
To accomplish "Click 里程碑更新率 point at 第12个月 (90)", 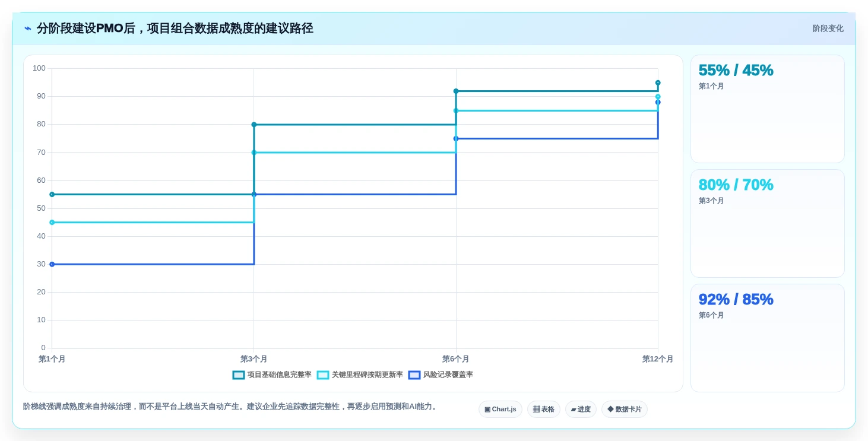I will click(x=658, y=97).
